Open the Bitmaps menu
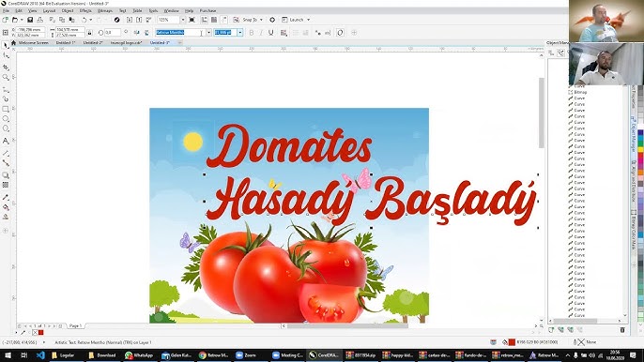The width and height of the screenshot is (644, 362). 105,10
